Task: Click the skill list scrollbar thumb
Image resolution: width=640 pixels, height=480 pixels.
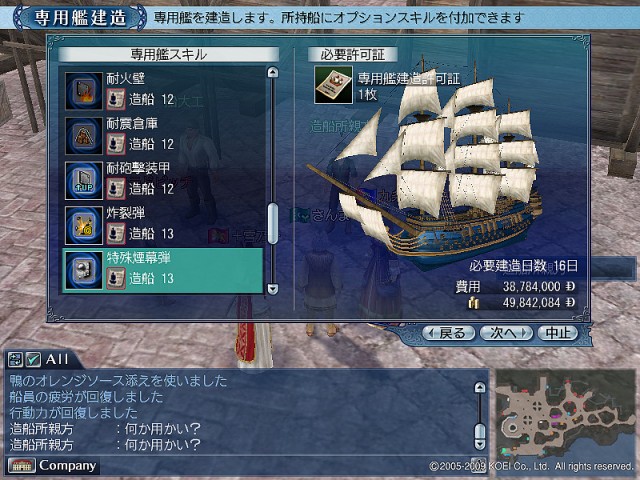Action: click(x=272, y=224)
